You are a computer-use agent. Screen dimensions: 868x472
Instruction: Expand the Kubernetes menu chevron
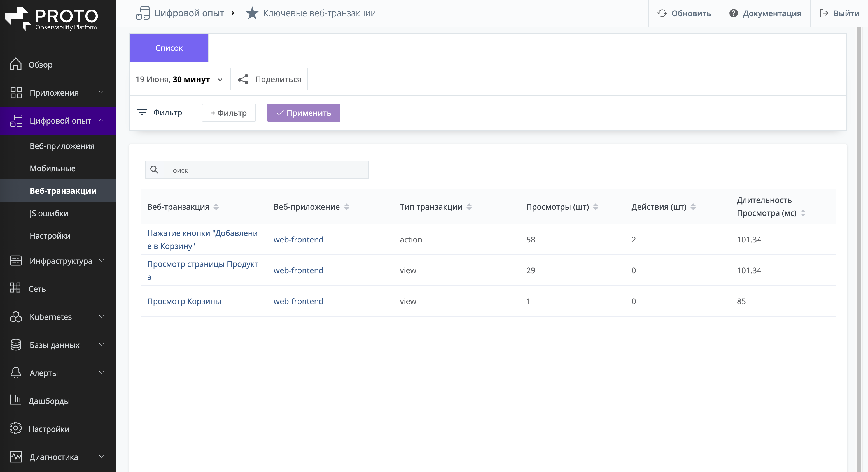[x=101, y=316]
